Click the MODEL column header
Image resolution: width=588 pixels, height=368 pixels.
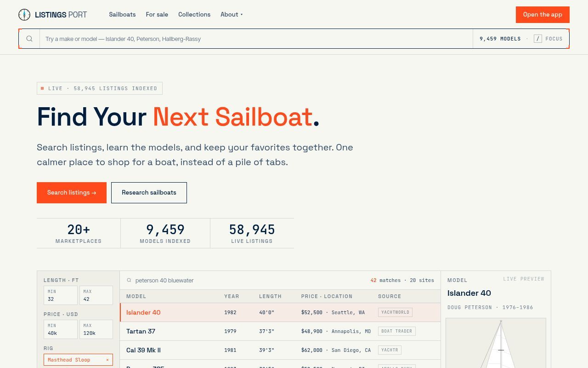[x=136, y=296]
